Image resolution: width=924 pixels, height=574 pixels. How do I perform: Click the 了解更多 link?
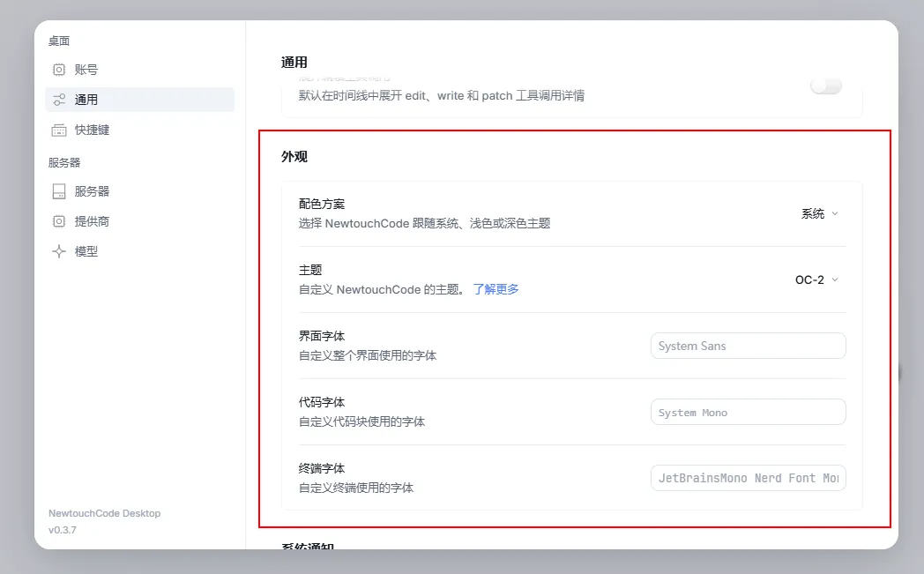pyautogui.click(x=496, y=289)
